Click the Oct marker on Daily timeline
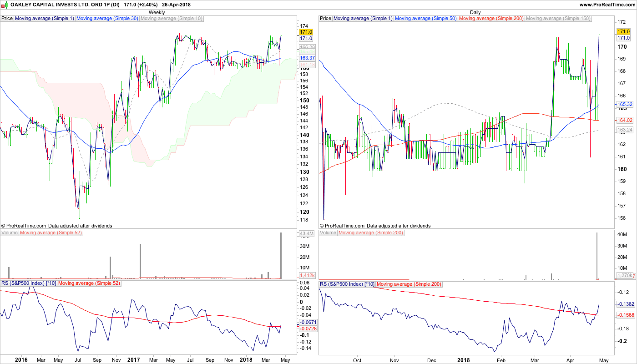 (x=357, y=360)
